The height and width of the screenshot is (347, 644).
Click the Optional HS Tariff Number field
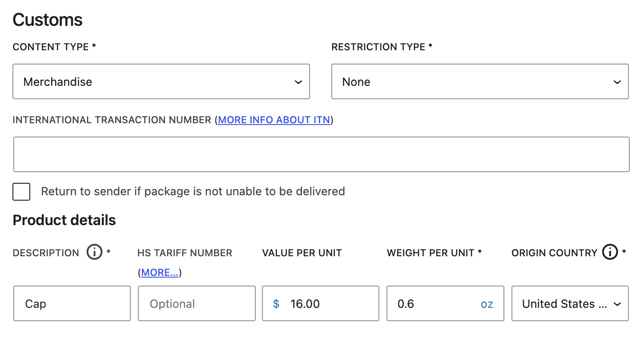coord(197,303)
